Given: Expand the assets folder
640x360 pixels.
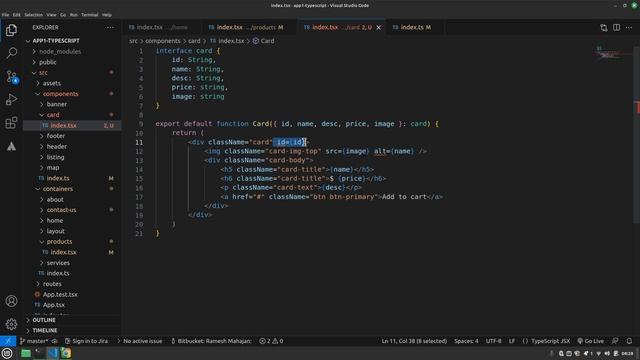Looking at the screenshot, I should point(72,83).
